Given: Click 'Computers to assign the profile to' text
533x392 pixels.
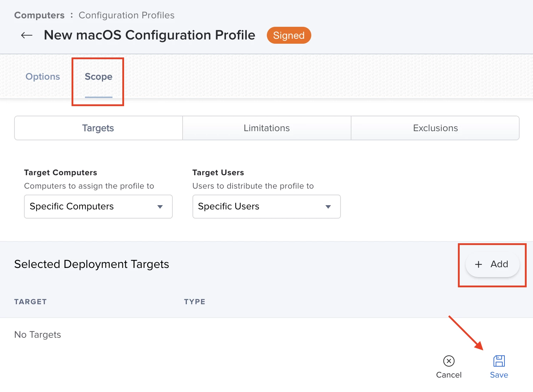Looking at the screenshot, I should pos(89,186).
